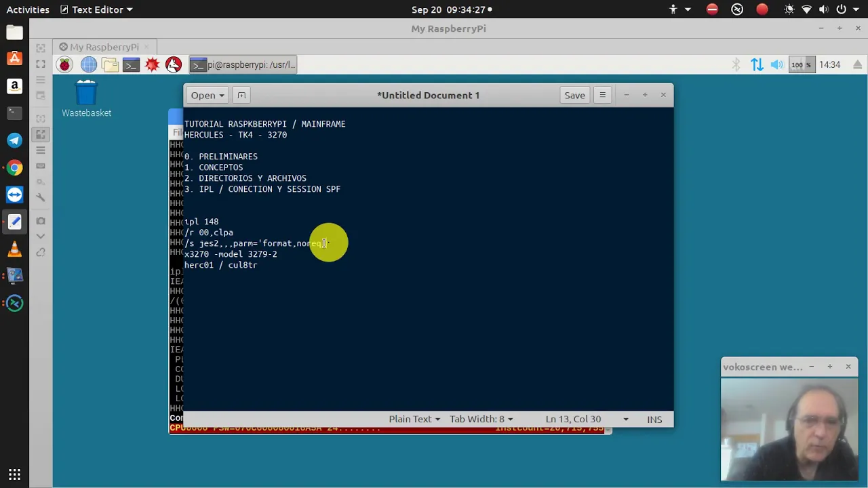Open the accessibility menu icon
The image size is (868, 488).
point(673,9)
